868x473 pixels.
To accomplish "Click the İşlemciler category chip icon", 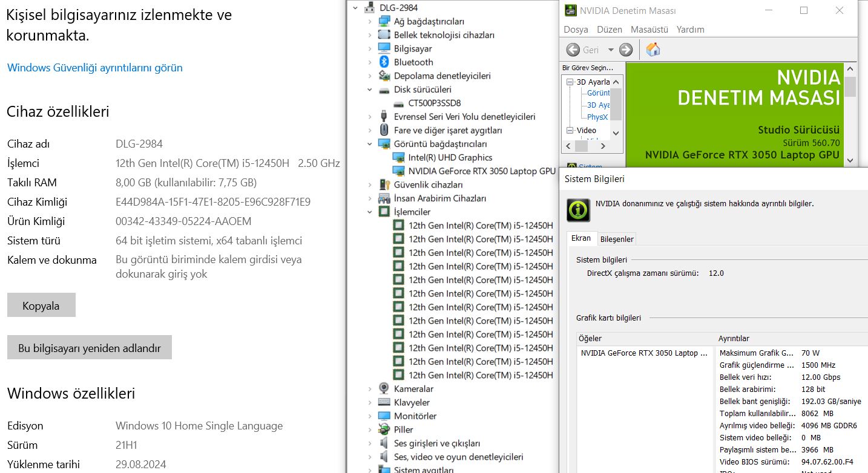I will pos(384,212).
